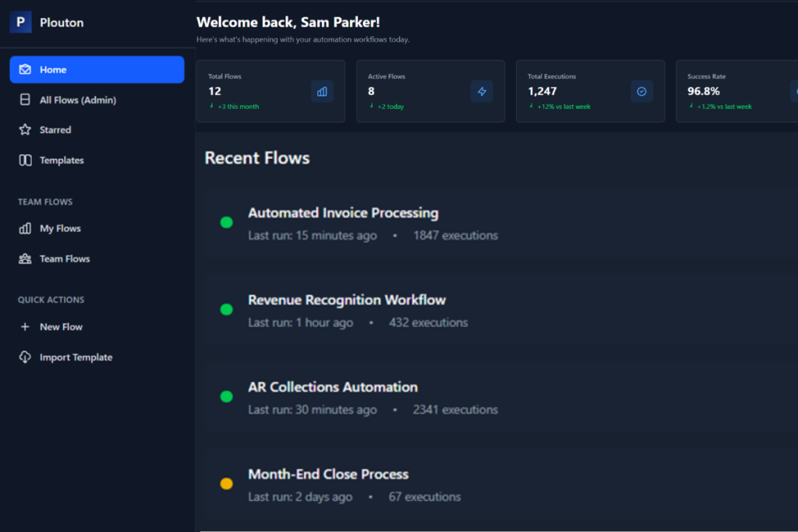Viewport: 798px width, 532px height.
Task: Click the bar chart icon beside My Flows
Action: point(25,228)
